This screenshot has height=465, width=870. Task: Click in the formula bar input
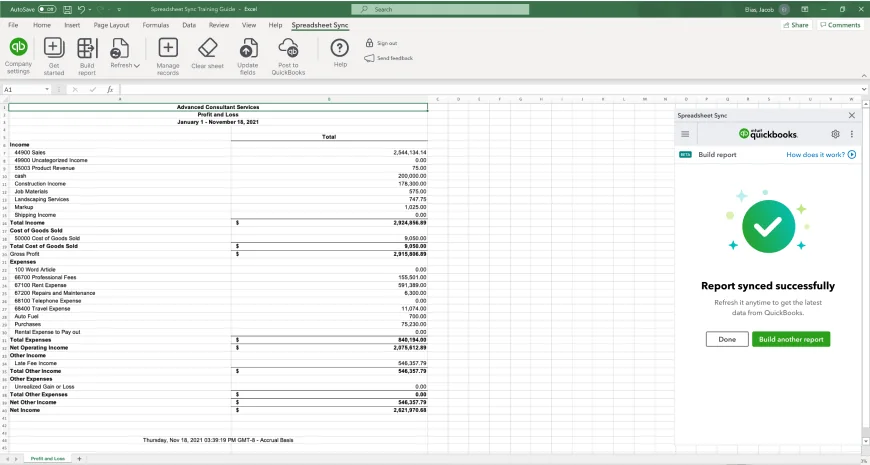point(489,89)
